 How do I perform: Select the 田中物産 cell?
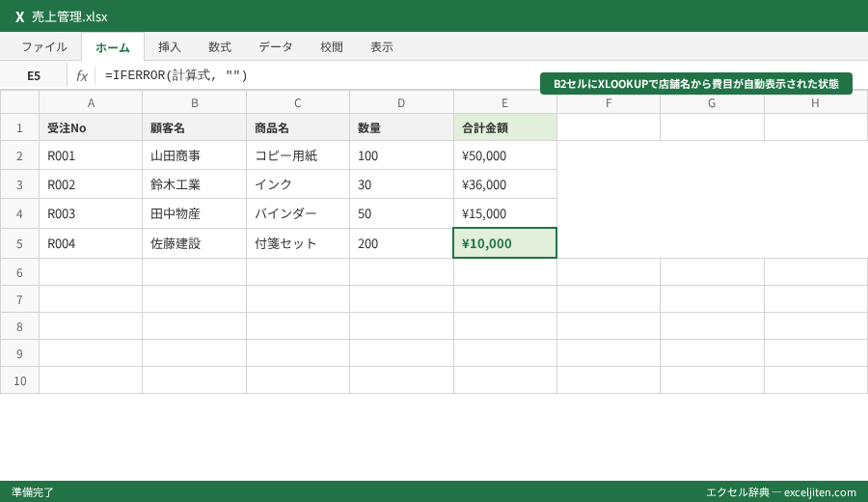click(x=194, y=214)
